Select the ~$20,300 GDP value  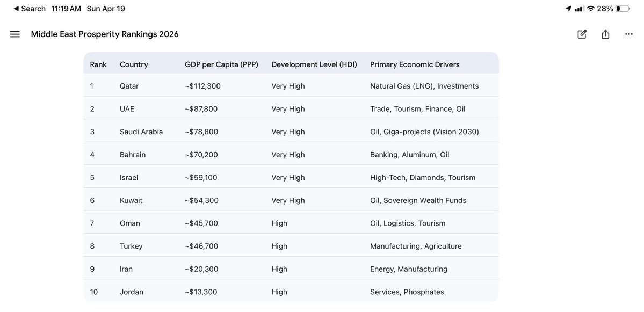tap(201, 269)
